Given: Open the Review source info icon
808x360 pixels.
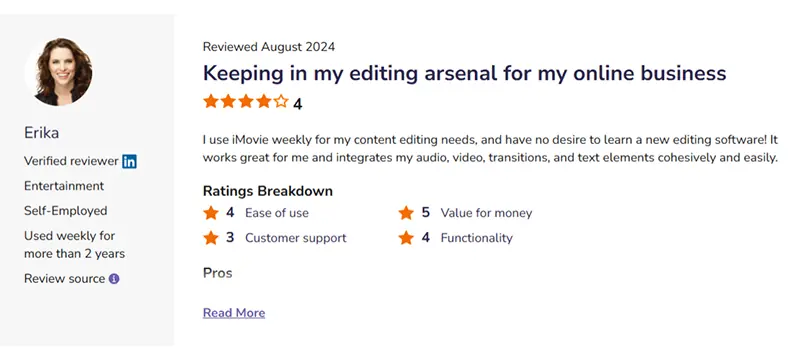Looking at the screenshot, I should click(x=114, y=279).
